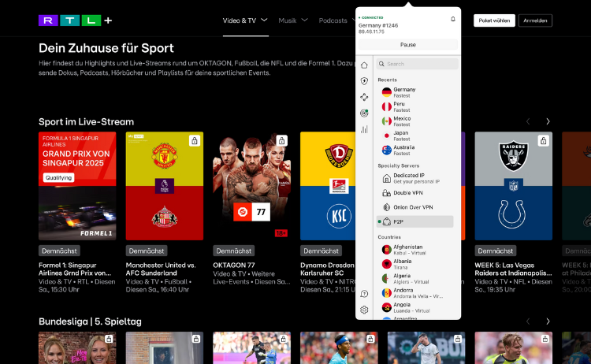This screenshot has width=591, height=364.
Task: Click the magnifier icon in VPN search box
Action: pyautogui.click(x=381, y=64)
